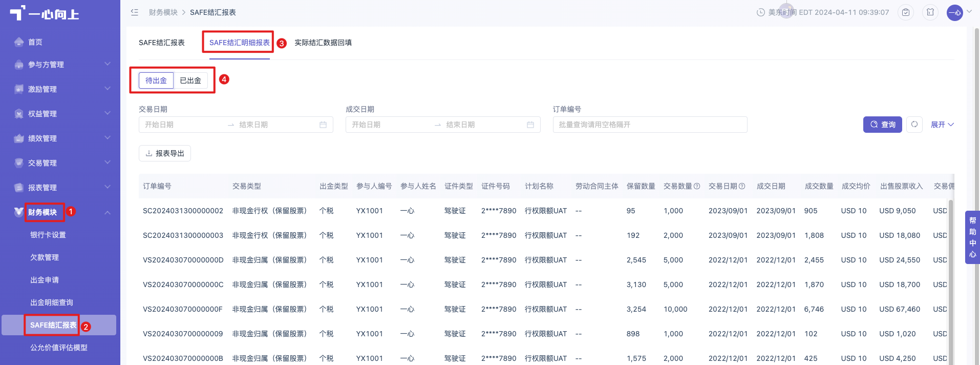Open the user dropdown arrow beside avatar

(x=969, y=11)
